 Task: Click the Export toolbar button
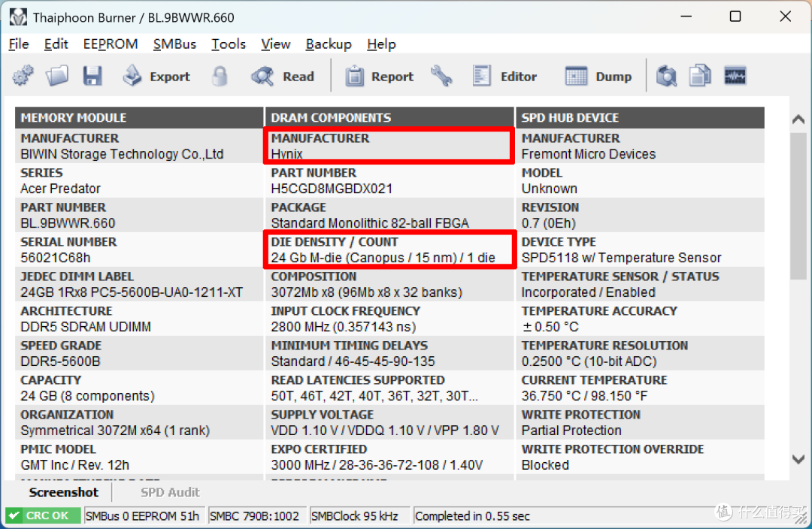157,76
